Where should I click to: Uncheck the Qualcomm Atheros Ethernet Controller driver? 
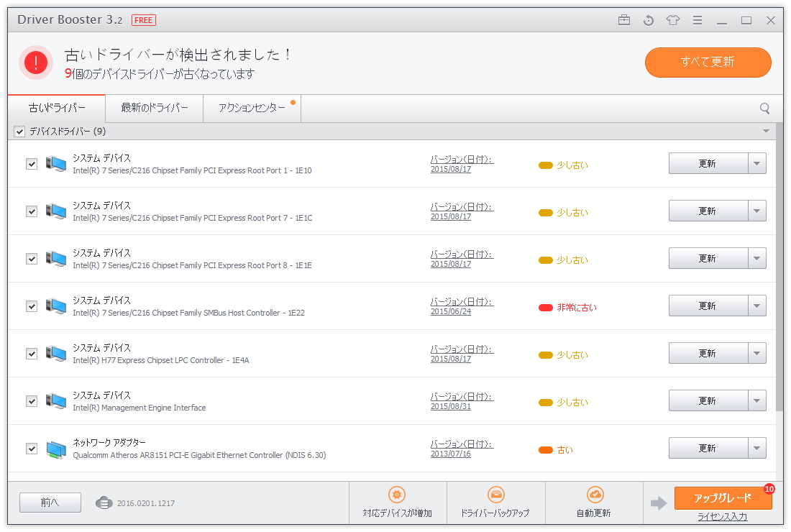(x=31, y=448)
